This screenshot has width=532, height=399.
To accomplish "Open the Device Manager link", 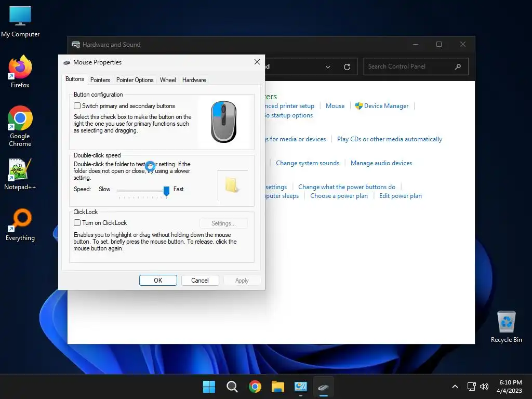I will (x=386, y=106).
